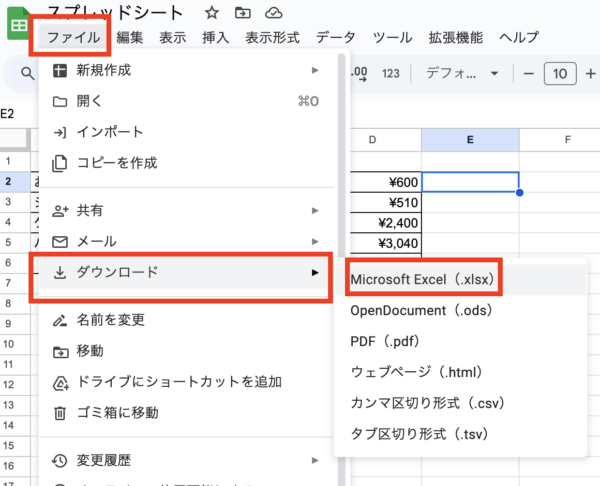
Task: Expand the 共有 submenu arrow
Action: tap(315, 210)
